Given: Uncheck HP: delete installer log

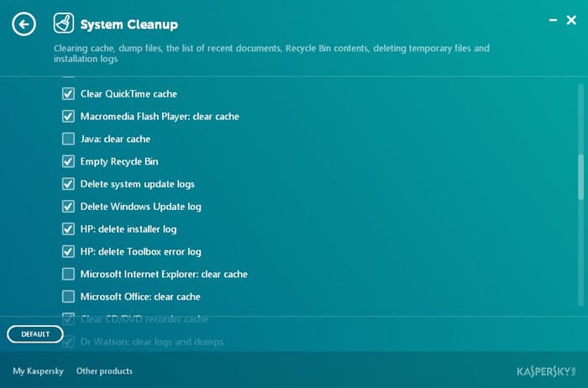Looking at the screenshot, I should (68, 228).
